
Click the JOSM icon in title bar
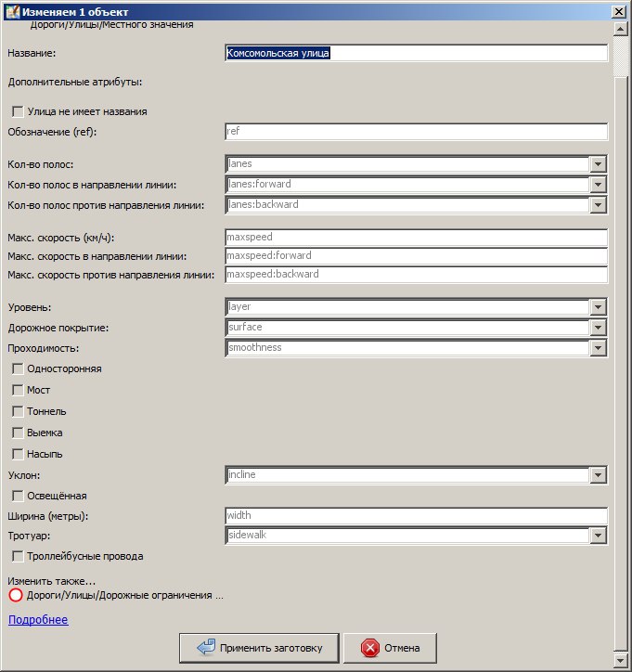pyautogui.click(x=12, y=11)
